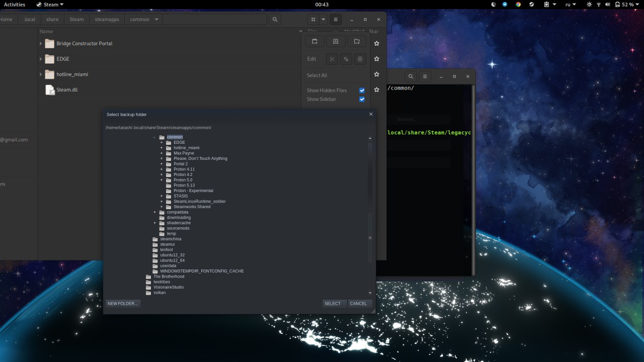Star the Bridge Constructor Portal folder
The height and width of the screenshot is (362, 644).
376,43
